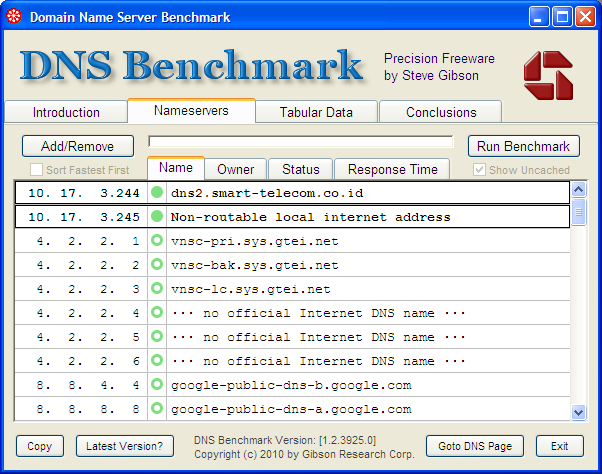The height and width of the screenshot is (474, 602).
Task: Click status ring icon for 4.2.2.4 row
Action: click(x=157, y=312)
